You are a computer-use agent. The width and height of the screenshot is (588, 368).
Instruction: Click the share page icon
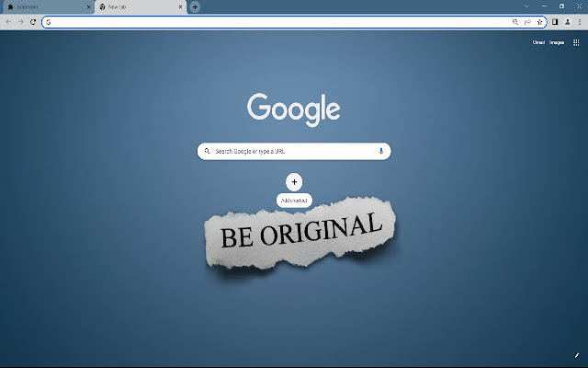tap(527, 22)
